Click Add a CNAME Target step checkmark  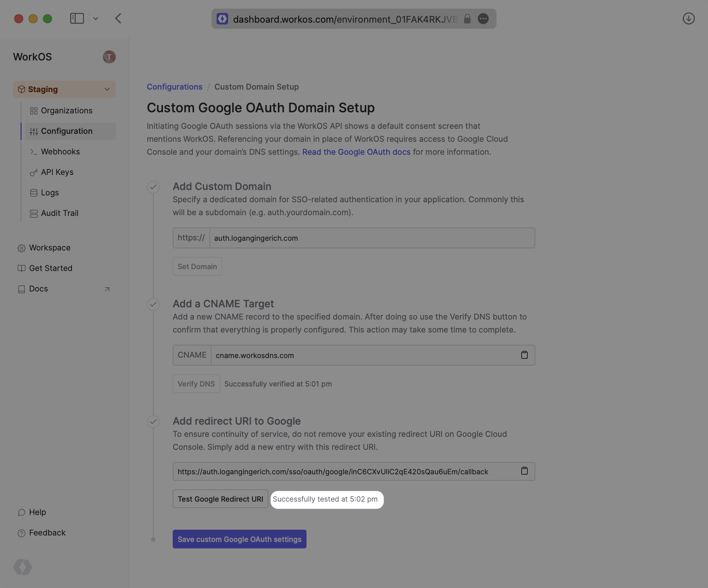coord(153,304)
